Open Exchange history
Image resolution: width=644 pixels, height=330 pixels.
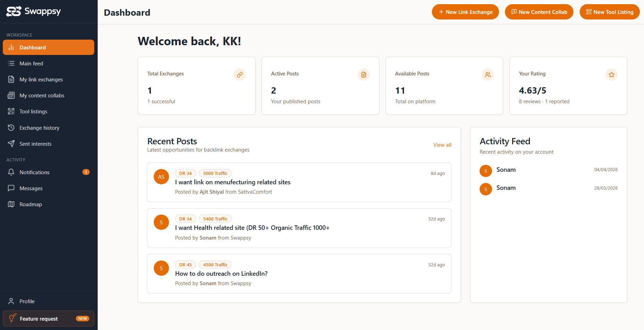(x=48, y=128)
